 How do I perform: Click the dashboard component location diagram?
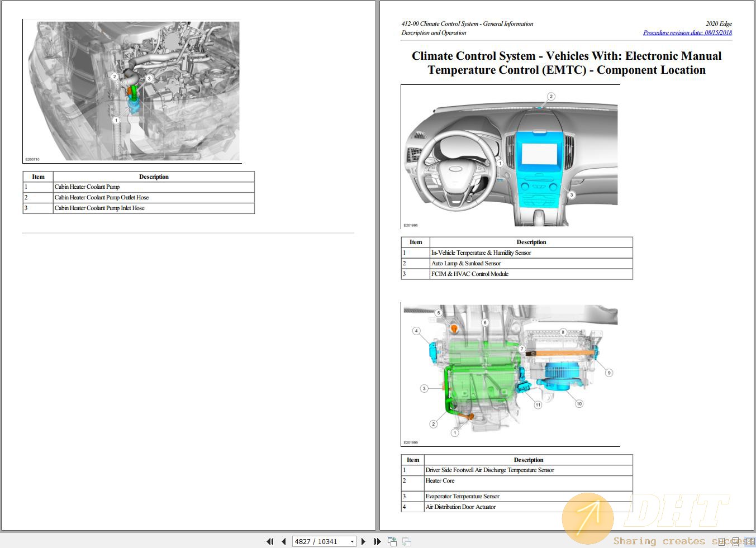[x=510, y=156]
